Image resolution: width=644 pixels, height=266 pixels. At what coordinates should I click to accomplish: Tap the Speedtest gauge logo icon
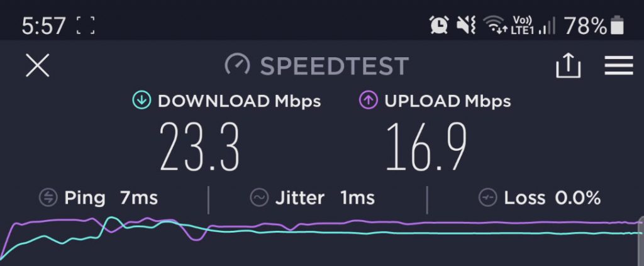pyautogui.click(x=237, y=65)
